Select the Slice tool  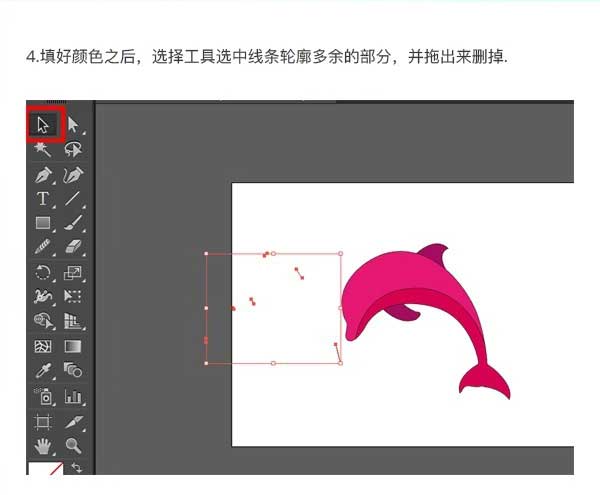tap(73, 422)
